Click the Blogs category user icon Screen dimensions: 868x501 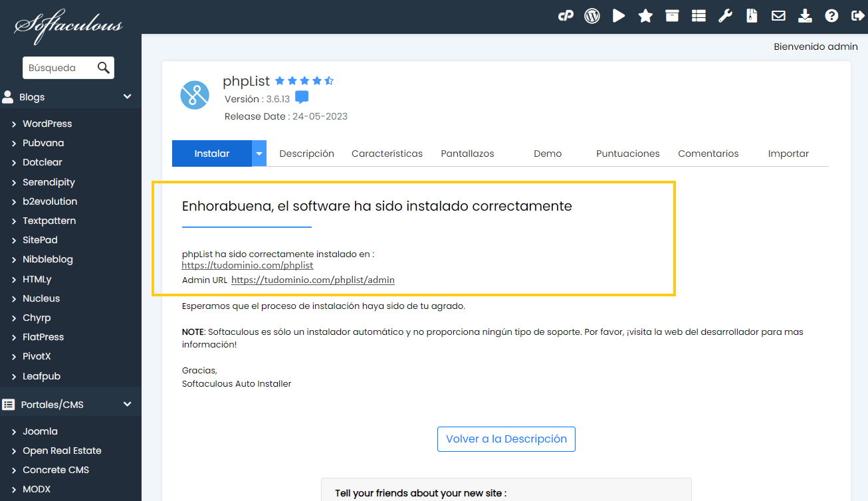tap(8, 97)
